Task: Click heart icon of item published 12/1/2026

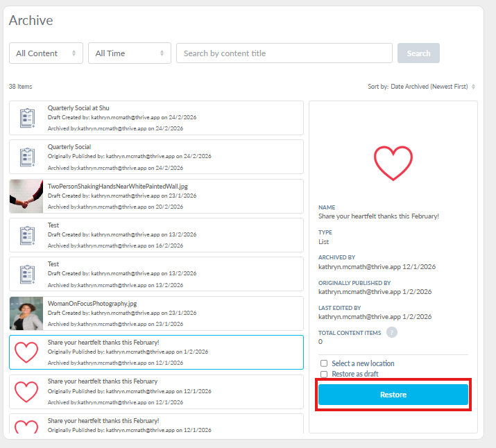Action: click(x=26, y=392)
